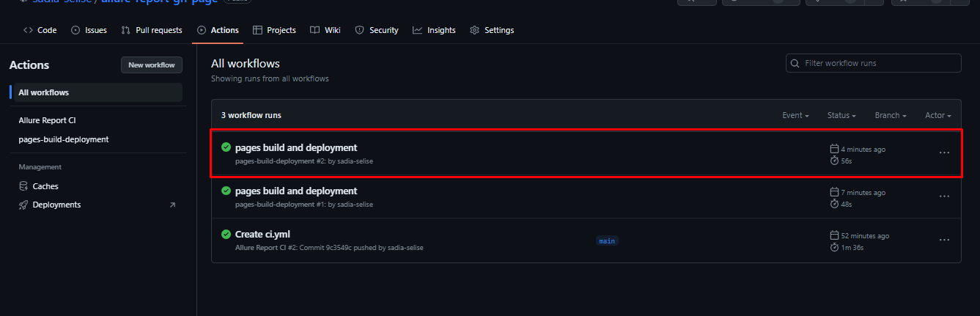Click the search magnifier in filter box
The width and height of the screenshot is (980, 316).
[x=795, y=63]
